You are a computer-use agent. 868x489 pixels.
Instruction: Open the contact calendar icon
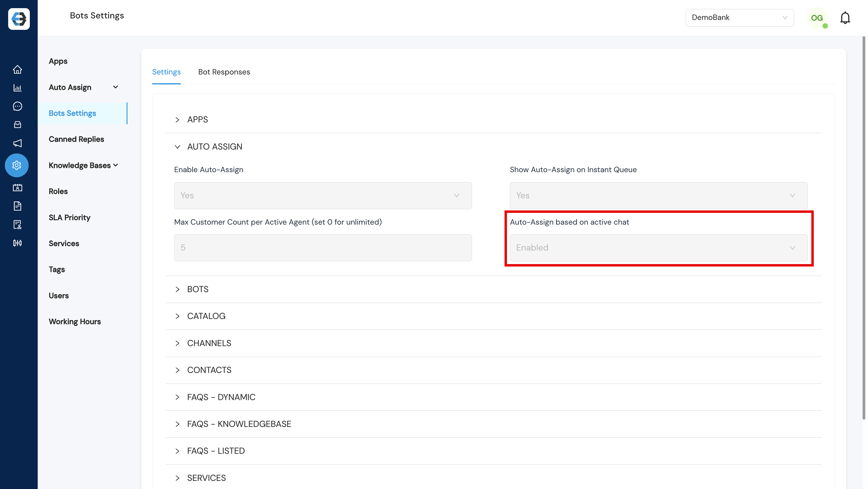click(x=17, y=188)
